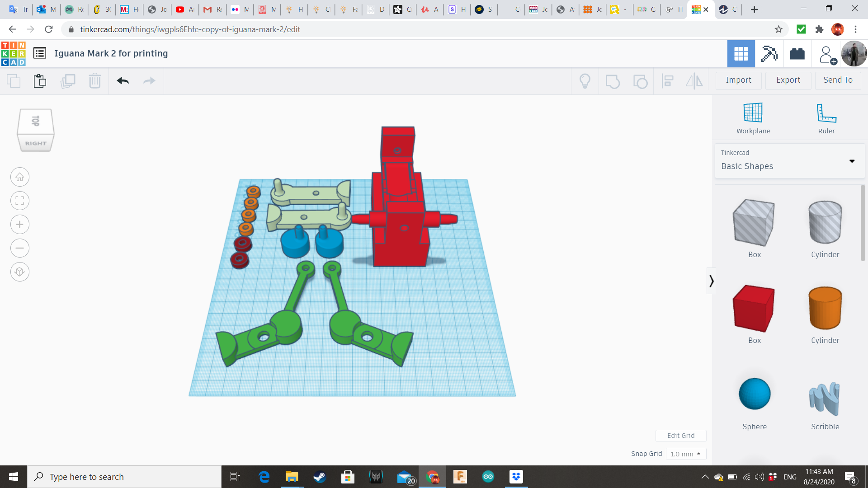Toggle the Bricks view mode
Image resolution: width=868 pixels, height=488 pixels.
[797, 54]
